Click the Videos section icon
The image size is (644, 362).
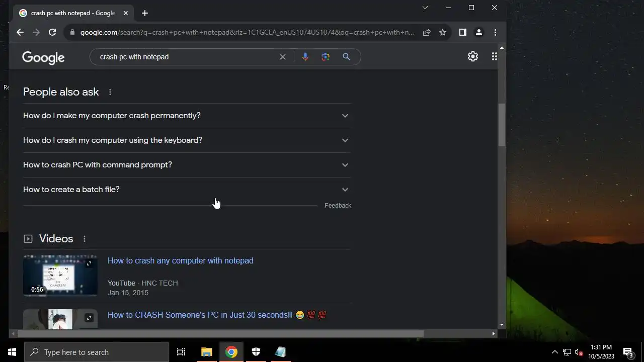tap(28, 239)
